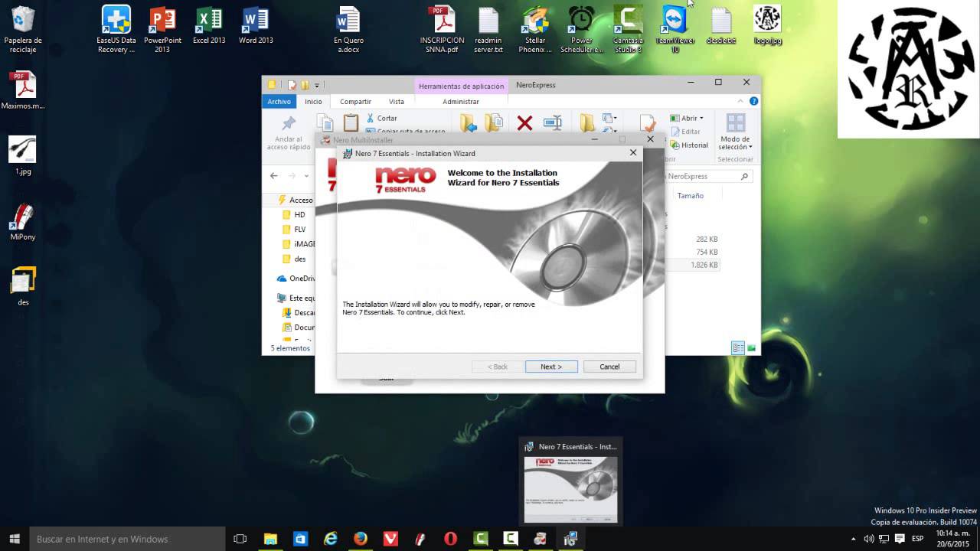Close Nero 7 Essentials wizard window
This screenshot has height=551, width=980.
click(633, 153)
